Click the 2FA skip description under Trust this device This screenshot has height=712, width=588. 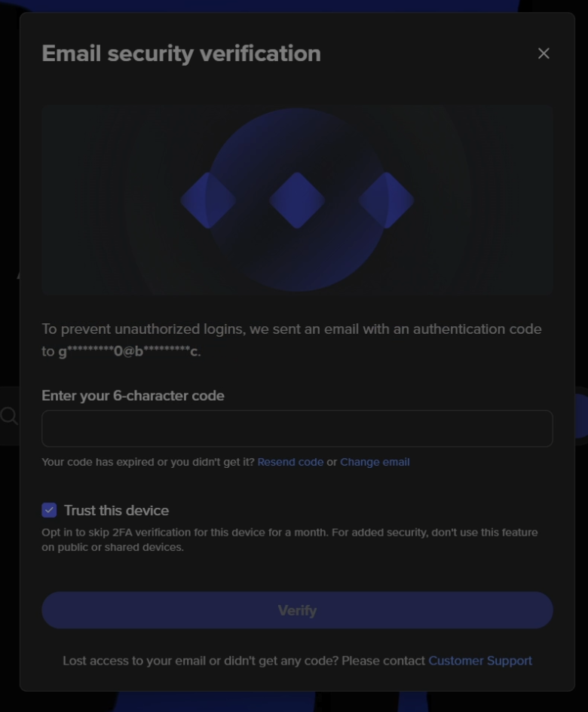coord(289,539)
